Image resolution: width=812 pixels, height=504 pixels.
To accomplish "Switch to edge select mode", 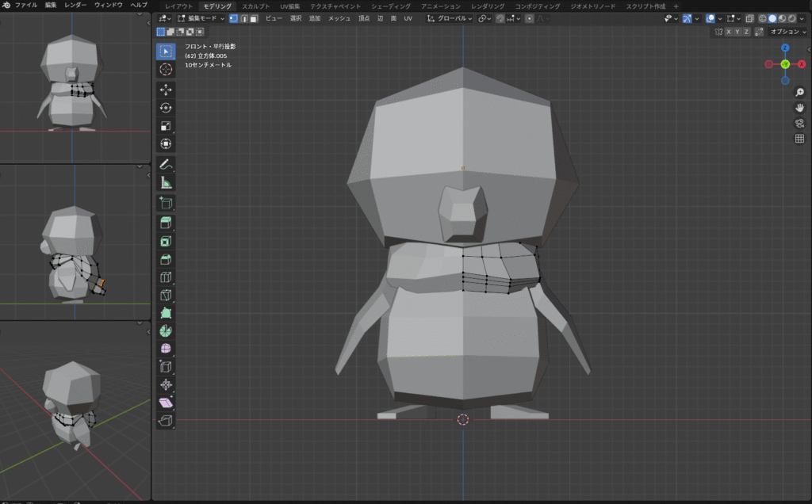I will click(x=243, y=18).
